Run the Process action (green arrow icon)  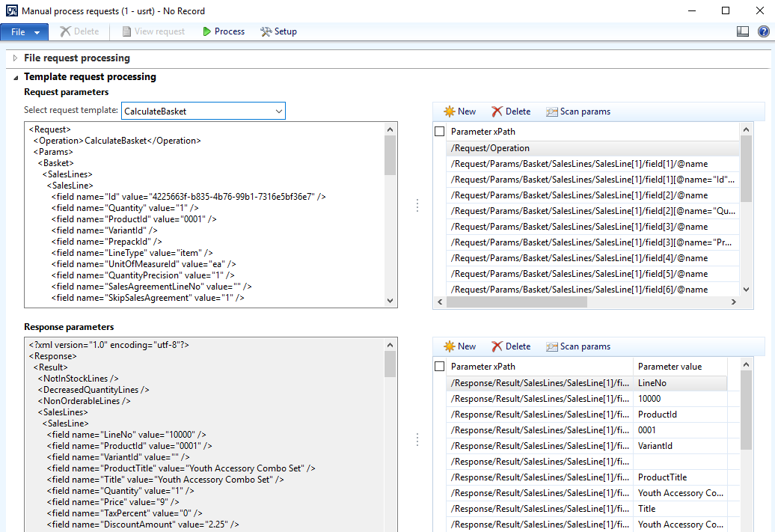(x=223, y=31)
